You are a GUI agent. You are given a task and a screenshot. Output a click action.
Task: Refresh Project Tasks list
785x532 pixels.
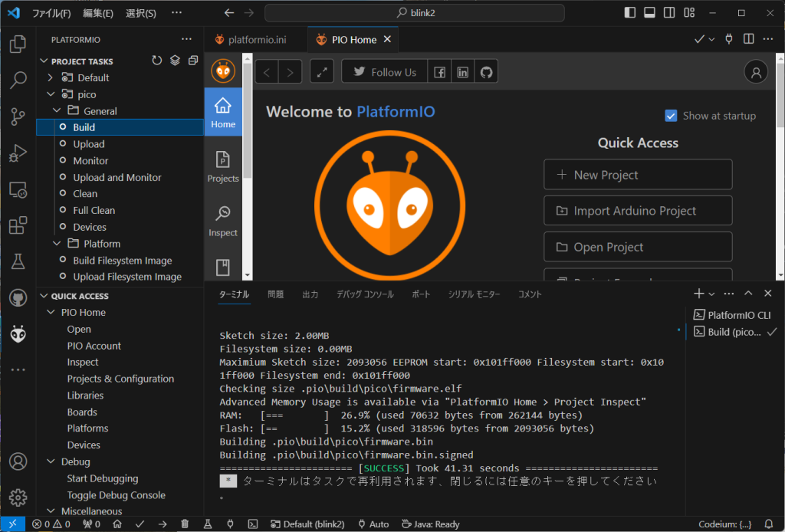[156, 61]
